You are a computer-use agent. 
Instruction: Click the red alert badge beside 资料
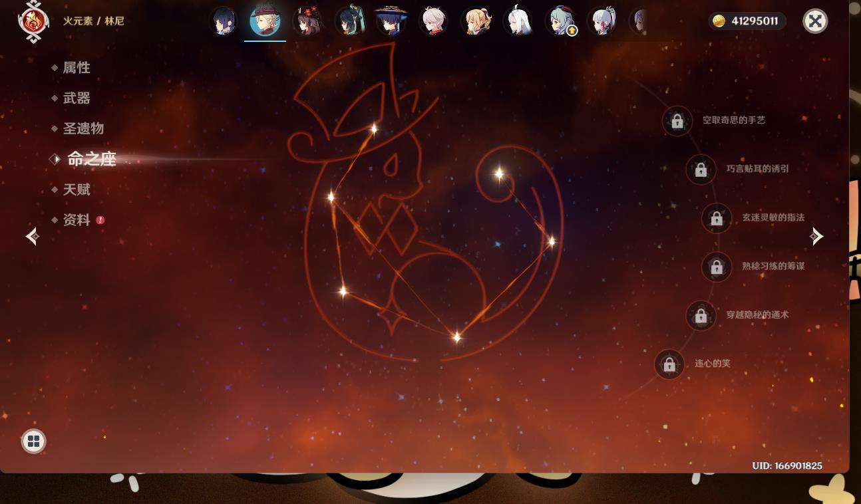pyautogui.click(x=100, y=220)
